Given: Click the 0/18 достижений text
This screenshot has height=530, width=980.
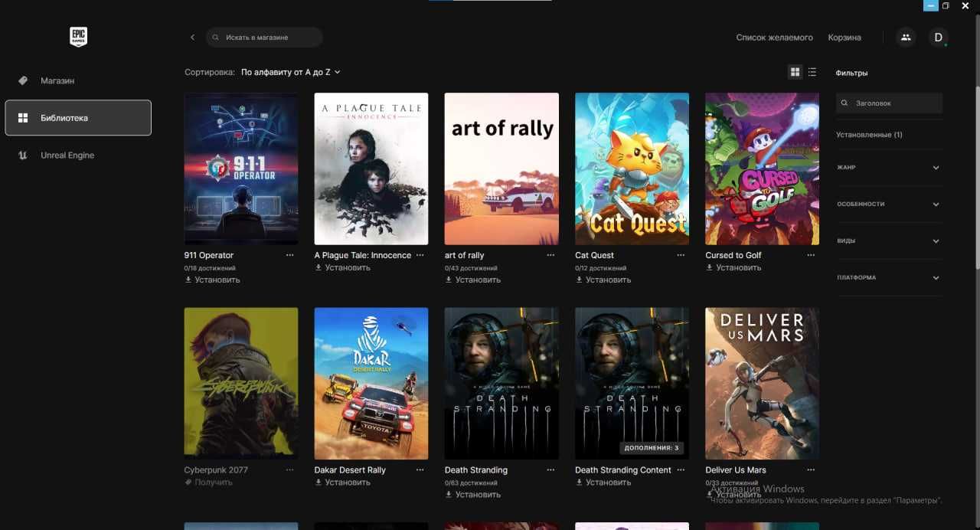Looking at the screenshot, I should (210, 268).
